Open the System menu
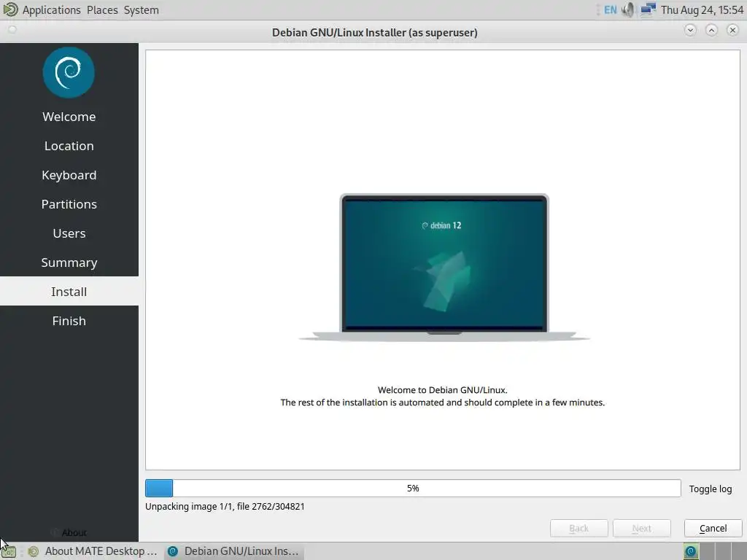The image size is (747, 560). pos(141,10)
